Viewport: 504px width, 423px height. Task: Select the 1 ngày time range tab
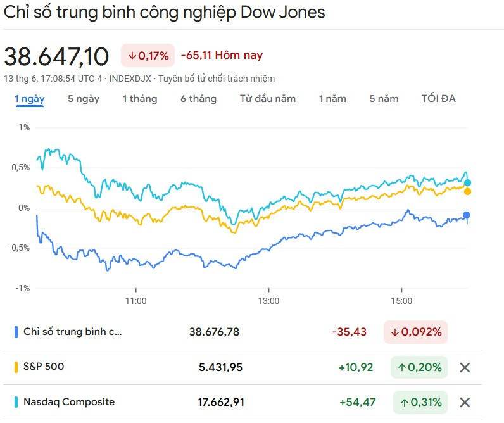click(x=30, y=99)
